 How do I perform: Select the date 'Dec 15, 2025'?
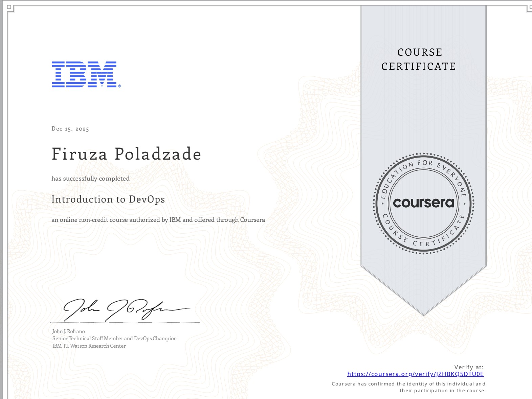pos(70,129)
